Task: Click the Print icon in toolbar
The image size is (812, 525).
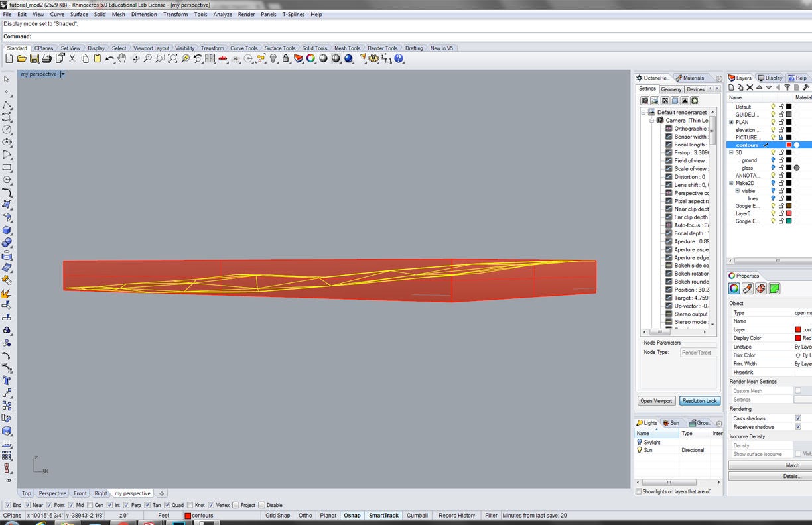Action: click(x=47, y=58)
